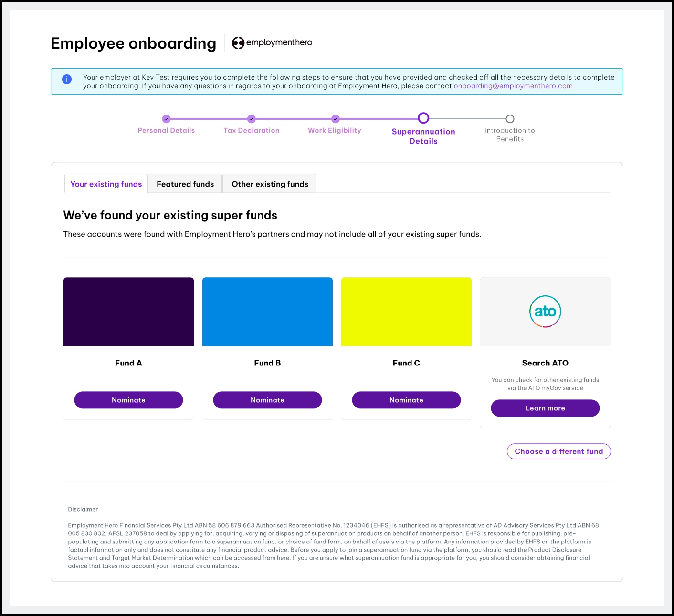Click Learn more under Search ATO
The image size is (674, 616).
(545, 408)
